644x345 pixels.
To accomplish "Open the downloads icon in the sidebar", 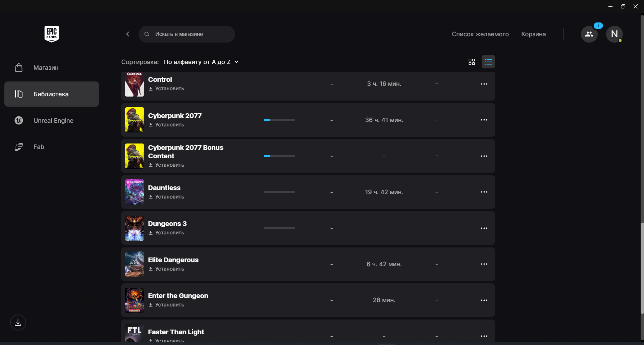I will click(x=18, y=323).
